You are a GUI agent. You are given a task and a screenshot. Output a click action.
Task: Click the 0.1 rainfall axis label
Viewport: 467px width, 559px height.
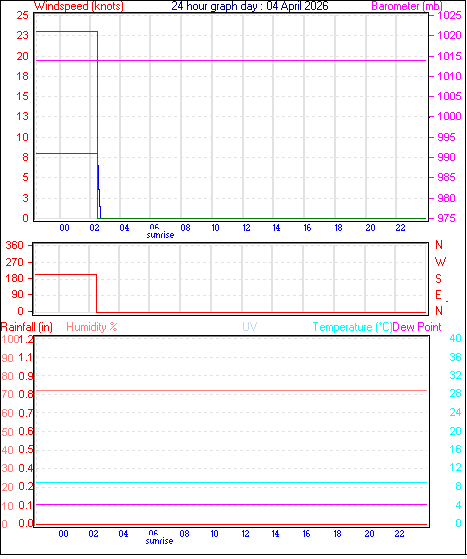click(x=25, y=505)
